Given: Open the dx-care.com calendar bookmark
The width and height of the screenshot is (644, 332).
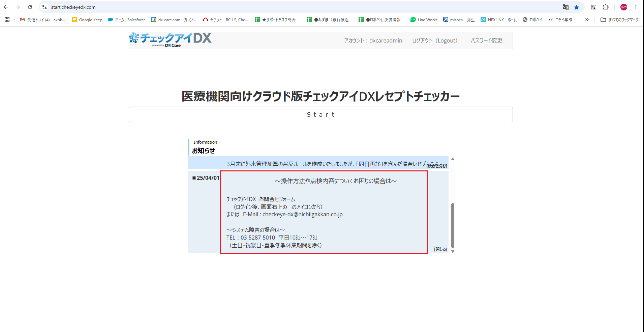Looking at the screenshot, I should [x=174, y=20].
